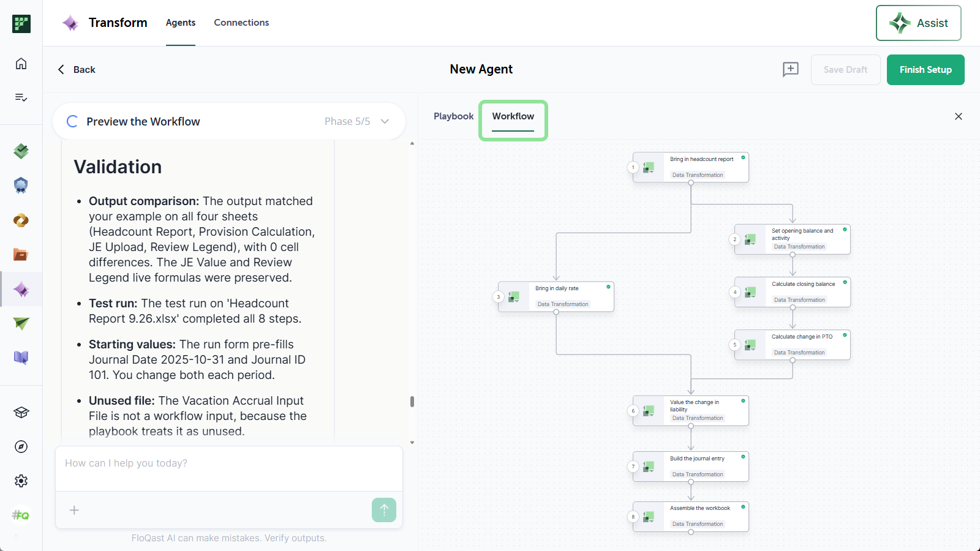Viewport: 980px width, 551px height.
Task: Click the add comment icon
Action: click(791, 69)
